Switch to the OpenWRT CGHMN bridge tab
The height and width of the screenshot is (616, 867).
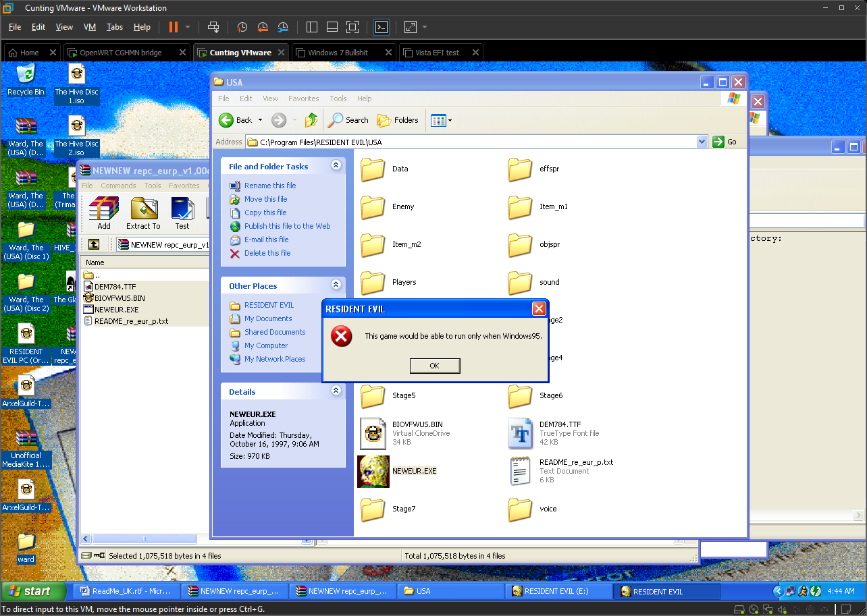(x=121, y=53)
